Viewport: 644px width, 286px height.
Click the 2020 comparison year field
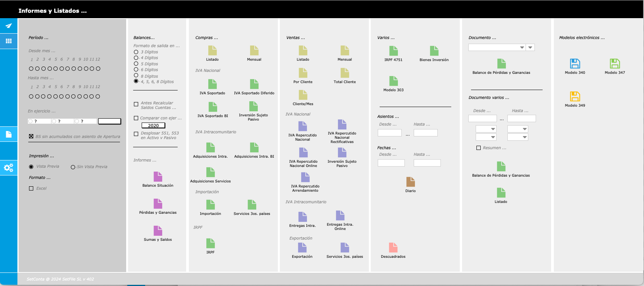pos(153,126)
